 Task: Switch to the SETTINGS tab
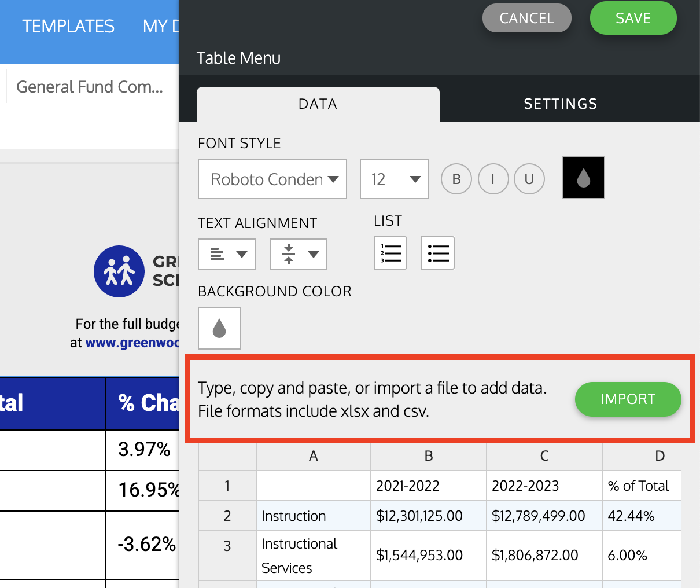pos(561,104)
